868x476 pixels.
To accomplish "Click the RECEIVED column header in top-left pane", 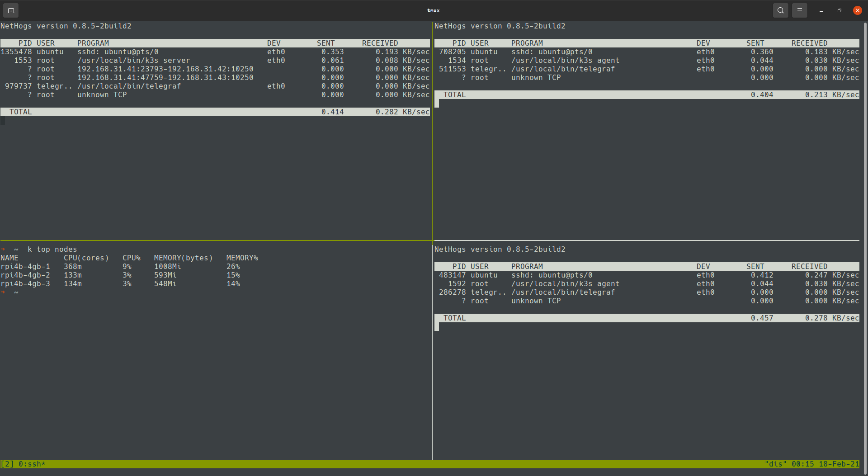I will [x=380, y=43].
